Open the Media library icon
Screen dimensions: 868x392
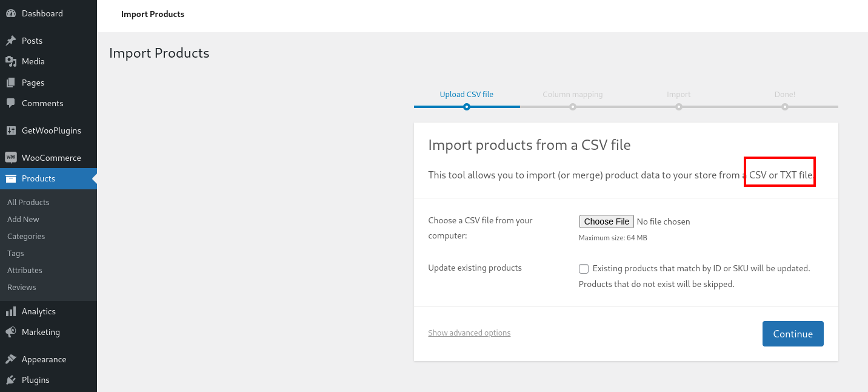(11, 61)
